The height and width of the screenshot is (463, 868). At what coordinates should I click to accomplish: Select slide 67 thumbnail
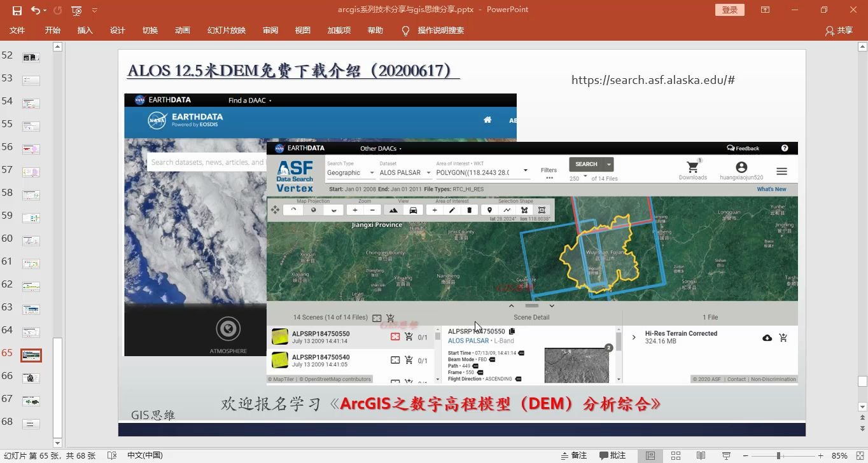pyautogui.click(x=31, y=401)
